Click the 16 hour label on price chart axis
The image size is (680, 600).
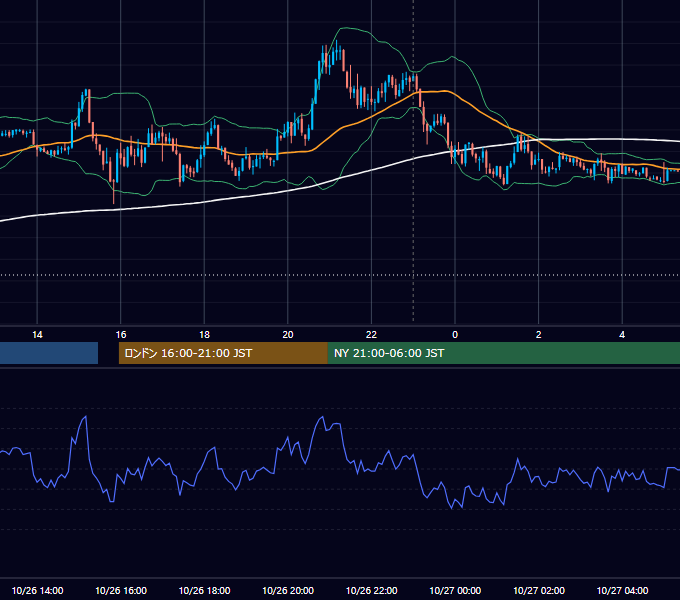[x=121, y=335]
